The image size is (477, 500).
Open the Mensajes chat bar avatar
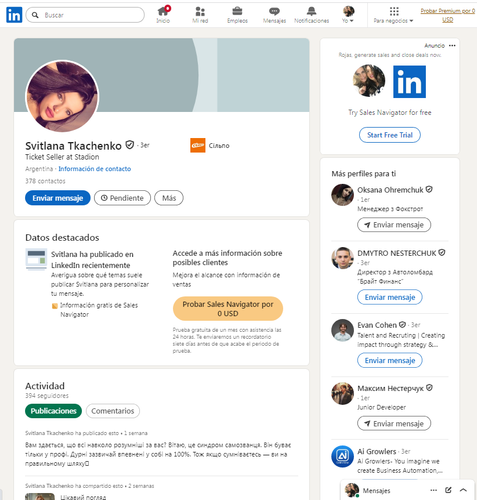click(x=352, y=490)
